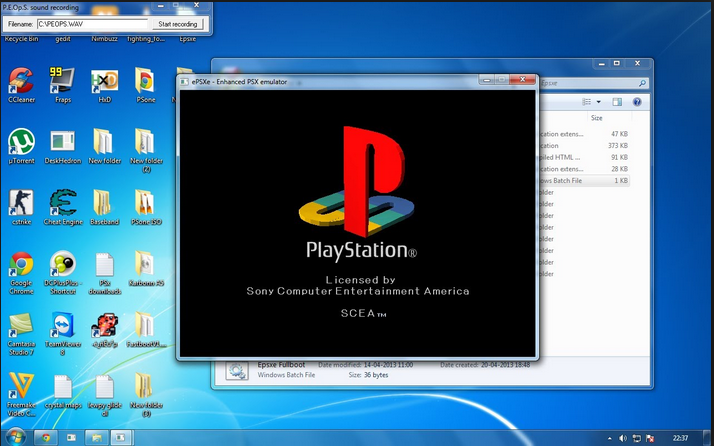Maximize the Epsxe Explorer window
Viewport: 714px width, 446px height.
617,63
